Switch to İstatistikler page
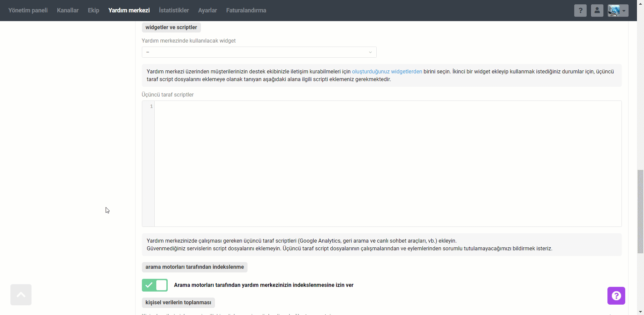Screen dimensions: 644x315 coord(174,10)
